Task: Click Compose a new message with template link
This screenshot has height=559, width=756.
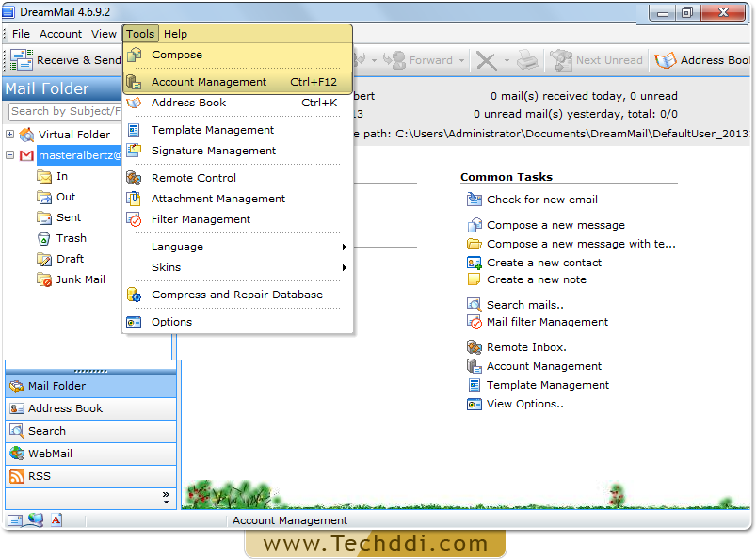Action: click(581, 244)
